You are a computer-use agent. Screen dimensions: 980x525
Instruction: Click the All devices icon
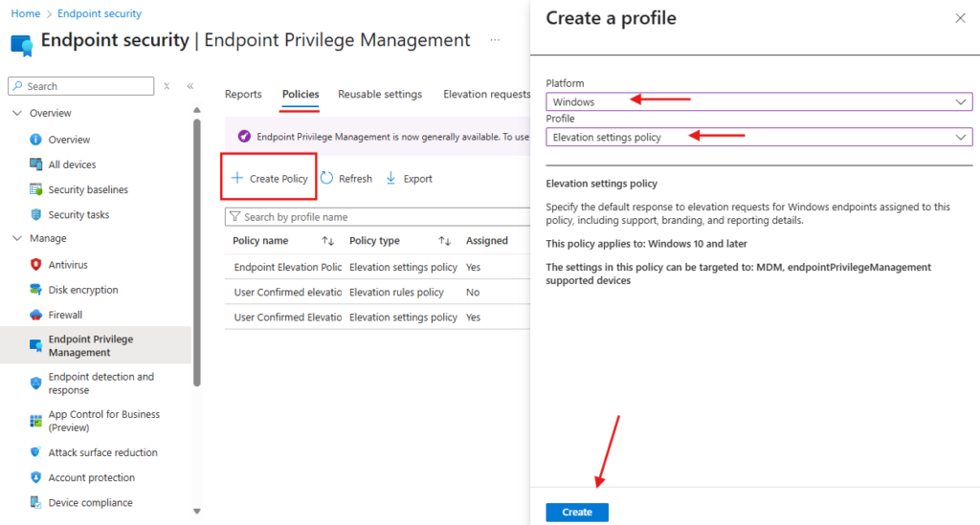point(35,164)
